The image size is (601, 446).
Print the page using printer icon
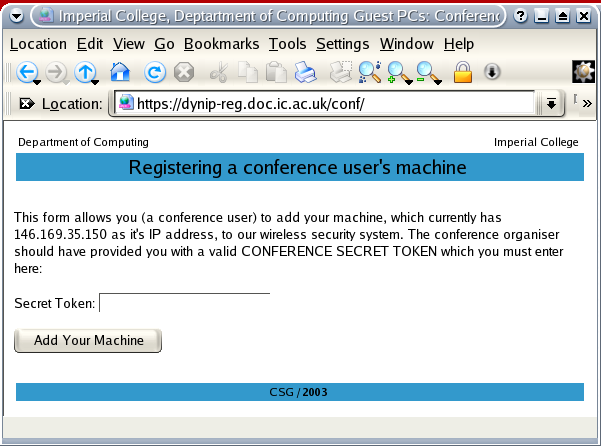tap(305, 72)
